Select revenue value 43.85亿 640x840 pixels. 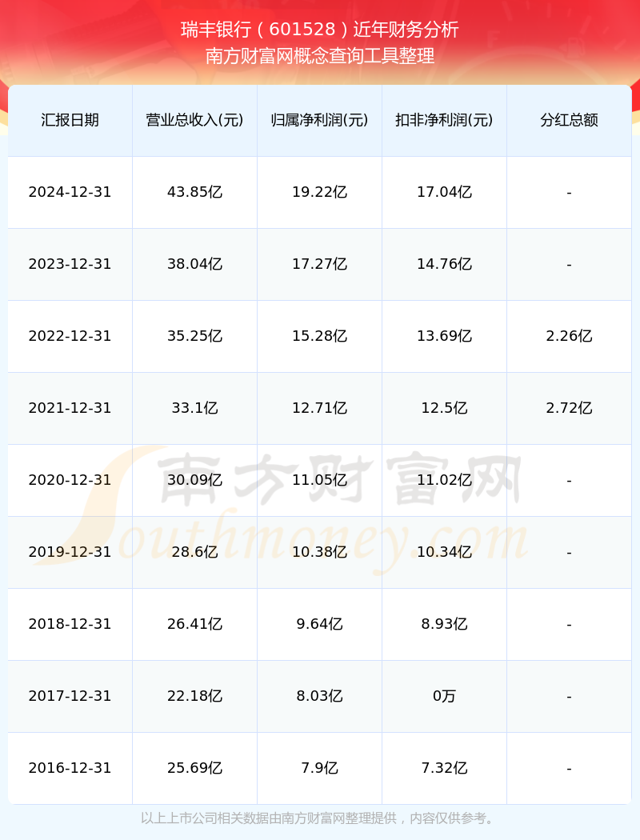pyautogui.click(x=195, y=192)
